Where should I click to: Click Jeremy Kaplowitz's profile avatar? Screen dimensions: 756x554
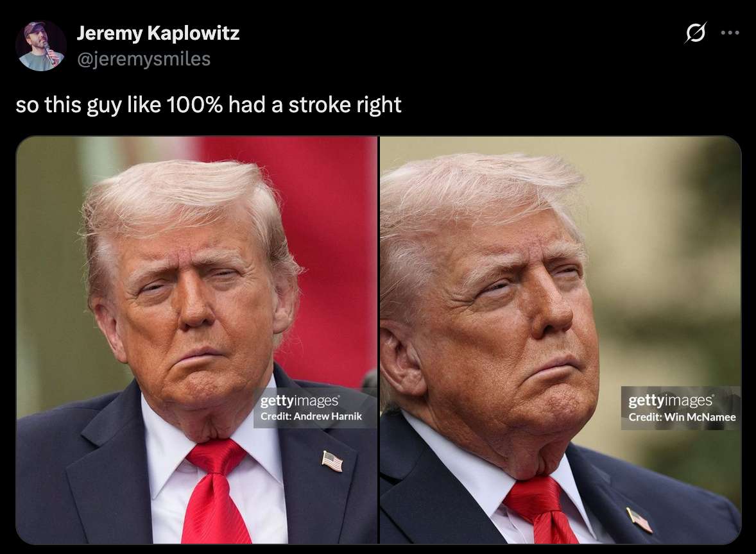tap(41, 46)
